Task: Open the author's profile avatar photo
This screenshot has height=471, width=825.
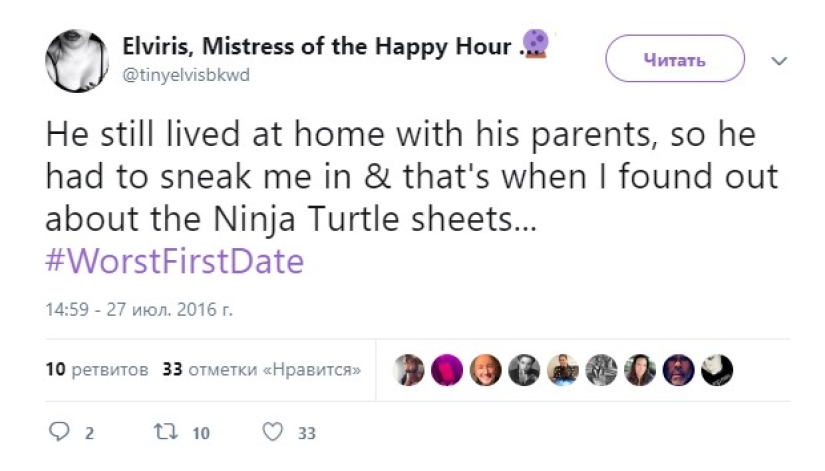Action: click(77, 61)
